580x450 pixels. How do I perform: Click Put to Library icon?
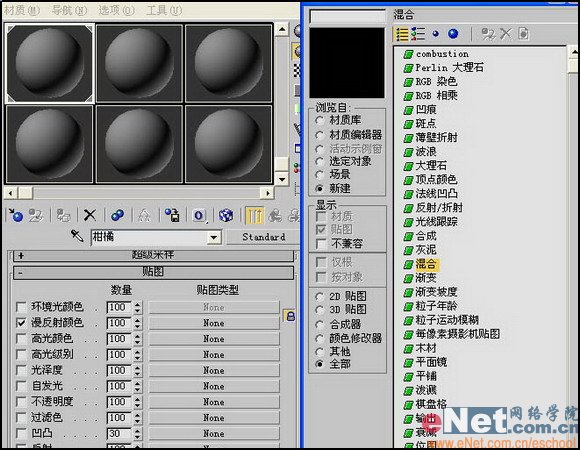[x=172, y=215]
